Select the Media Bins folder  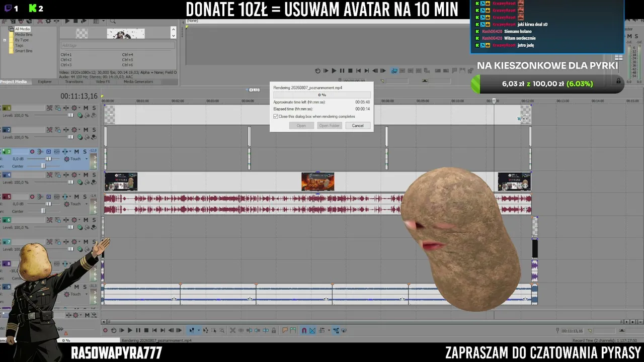[x=24, y=35]
